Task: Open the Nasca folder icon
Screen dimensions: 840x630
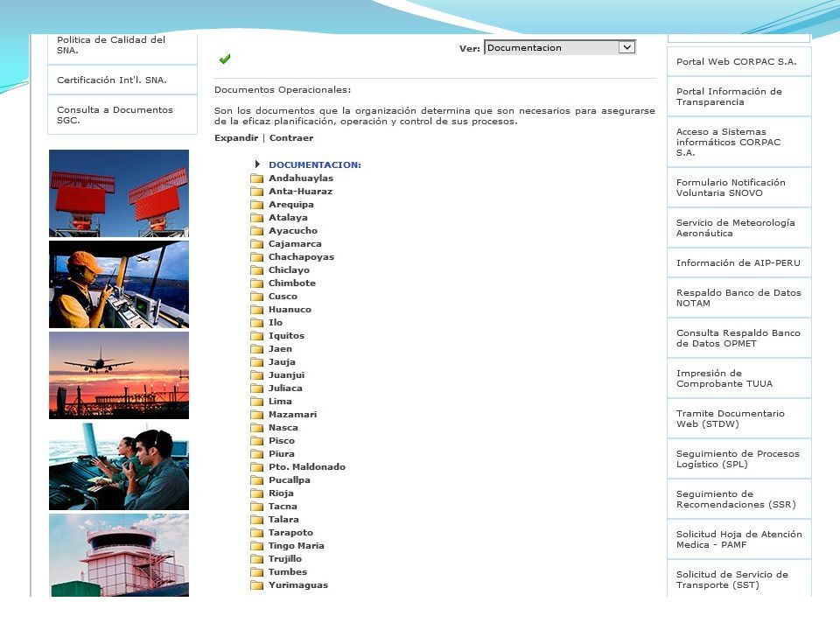Action: click(256, 428)
